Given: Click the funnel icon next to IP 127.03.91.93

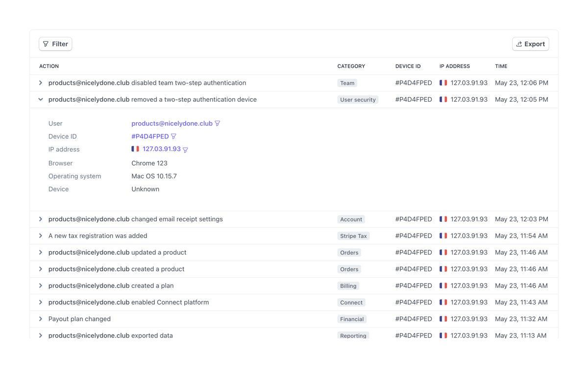Looking at the screenshot, I should tap(185, 149).
